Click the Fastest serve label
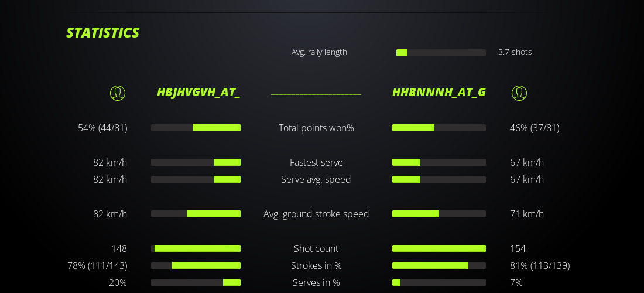Viewport: 644px width, 293px height. (316, 162)
